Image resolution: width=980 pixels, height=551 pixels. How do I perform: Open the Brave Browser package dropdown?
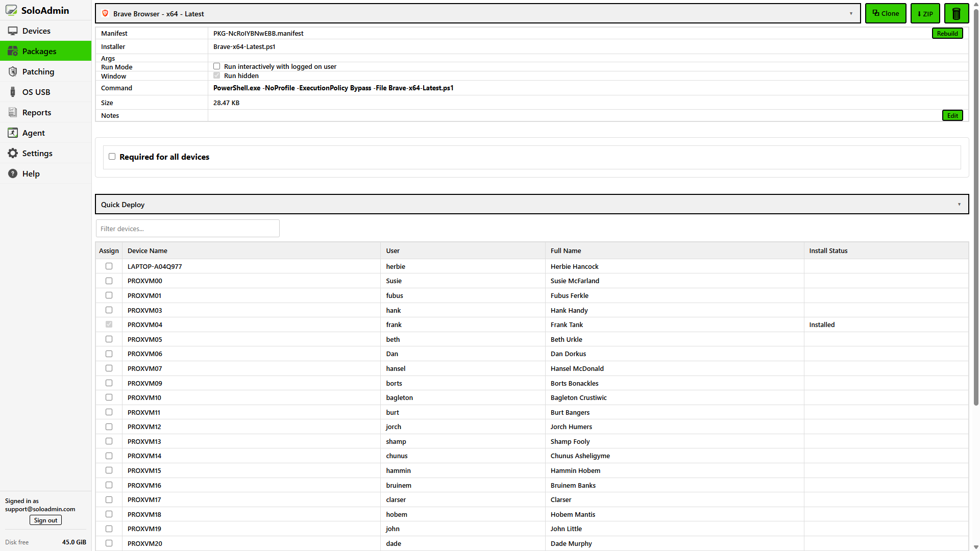click(478, 14)
